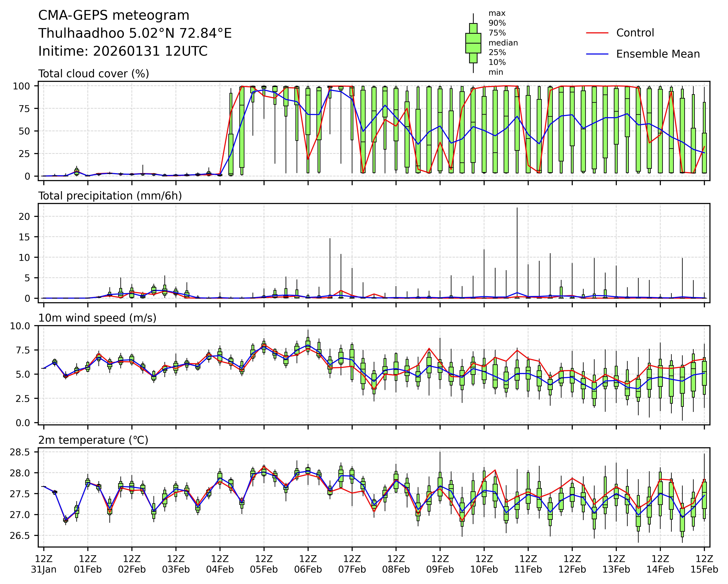Click the 10m wind speed panel title
This screenshot has width=728, height=584.
[97, 318]
